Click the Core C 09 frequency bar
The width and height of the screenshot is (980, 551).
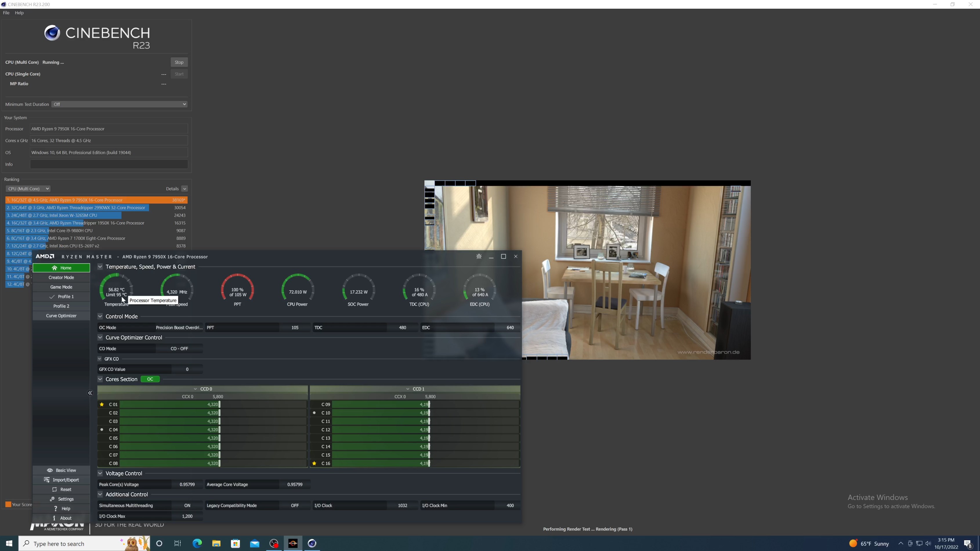[x=425, y=404]
